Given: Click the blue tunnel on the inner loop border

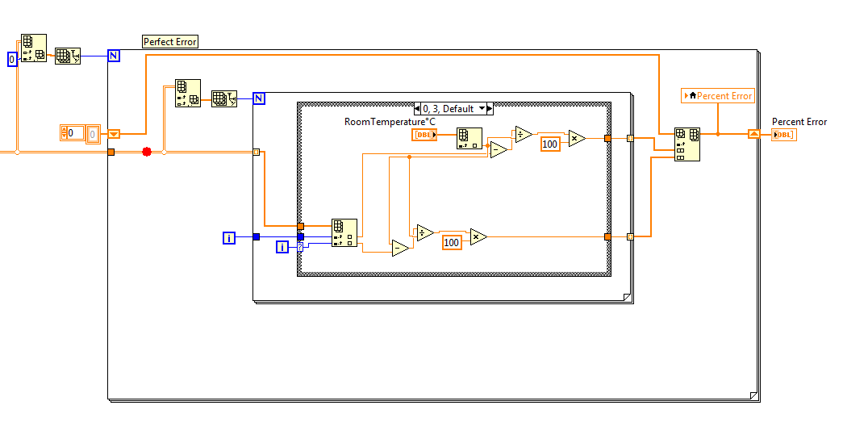Looking at the screenshot, I should 257,237.
